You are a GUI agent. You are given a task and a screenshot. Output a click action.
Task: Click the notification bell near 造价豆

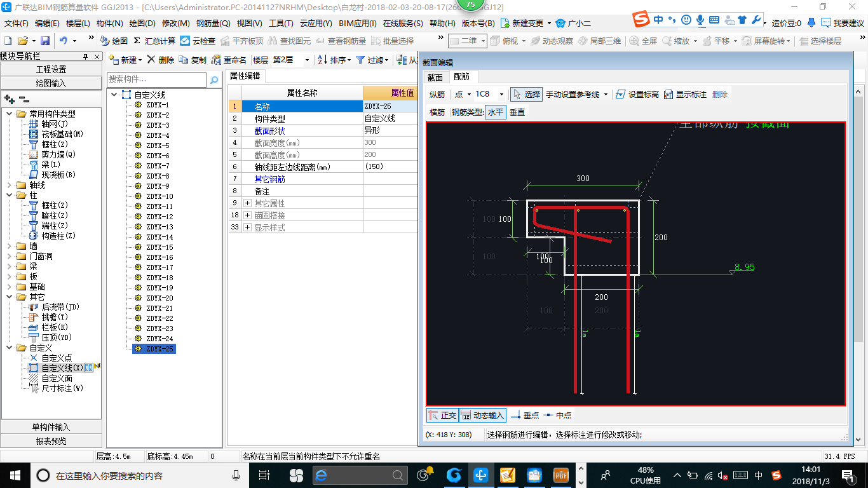click(811, 23)
